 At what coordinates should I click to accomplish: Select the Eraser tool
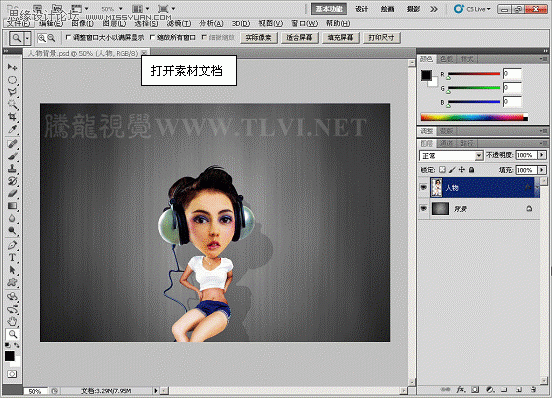click(12, 193)
